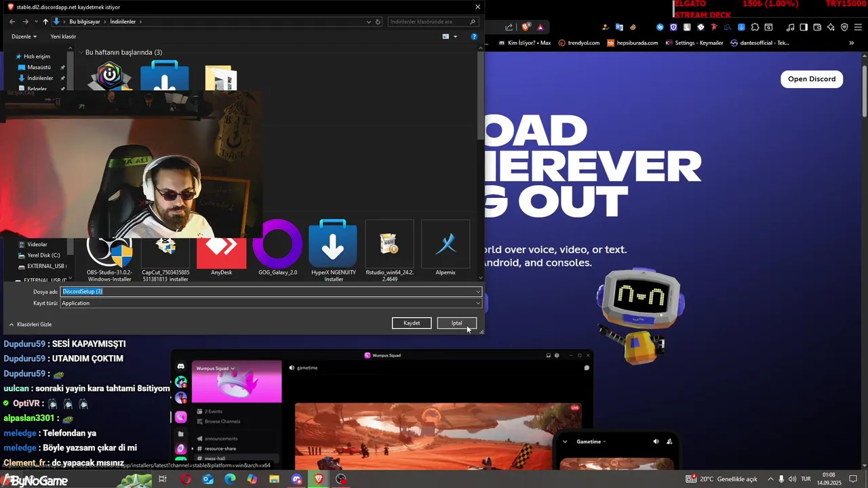This screenshot has height=488, width=868.
Task: Open hepsiburada.com bookmark
Action: click(x=633, y=43)
